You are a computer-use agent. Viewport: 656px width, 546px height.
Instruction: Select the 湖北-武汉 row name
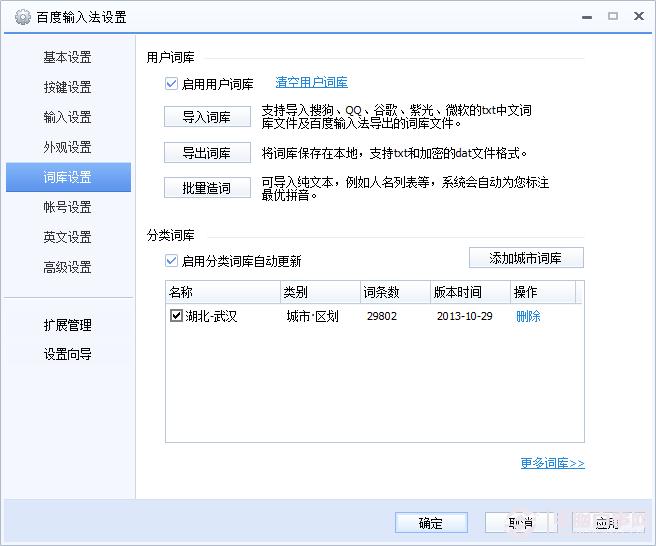(211, 316)
